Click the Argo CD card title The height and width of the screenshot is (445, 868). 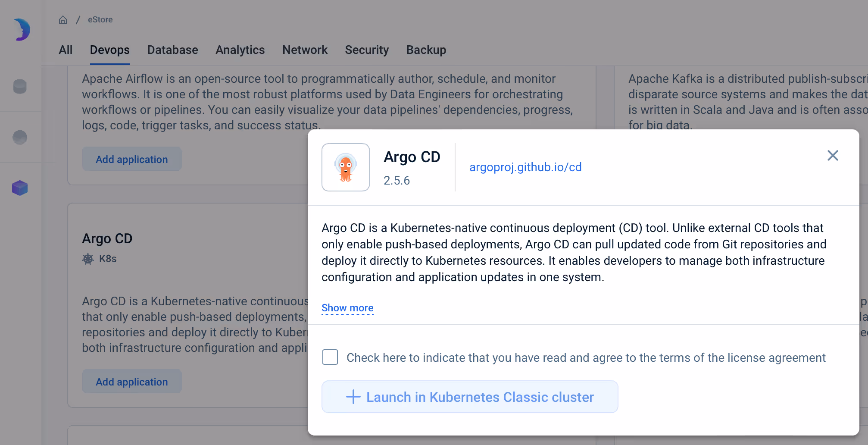pyautogui.click(x=107, y=238)
